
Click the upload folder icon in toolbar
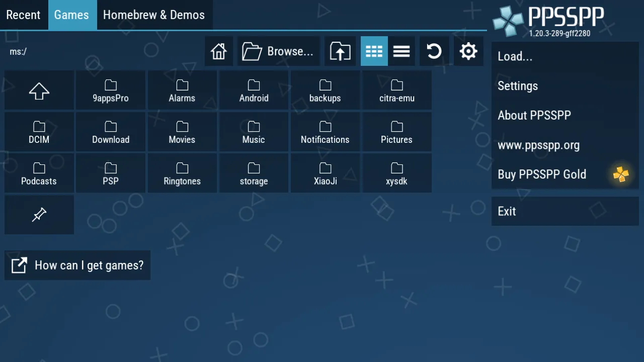click(x=340, y=51)
